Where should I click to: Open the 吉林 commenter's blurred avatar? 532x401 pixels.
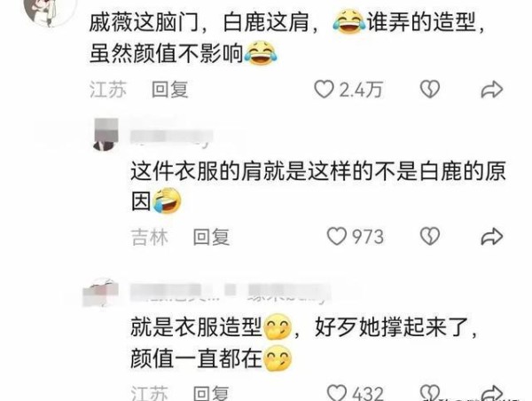(106, 134)
